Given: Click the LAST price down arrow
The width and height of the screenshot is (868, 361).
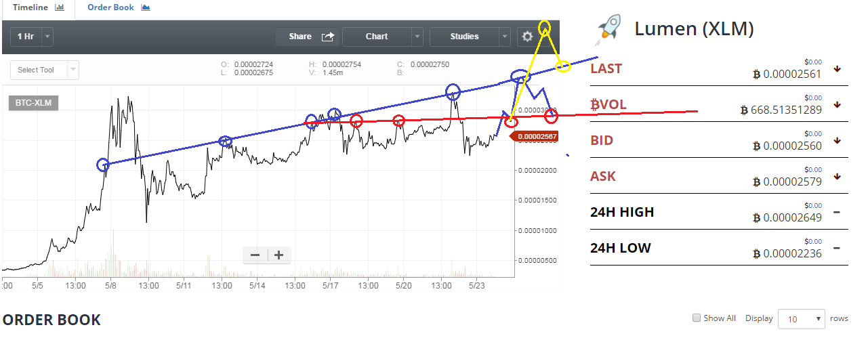Looking at the screenshot, I should pyautogui.click(x=838, y=68).
